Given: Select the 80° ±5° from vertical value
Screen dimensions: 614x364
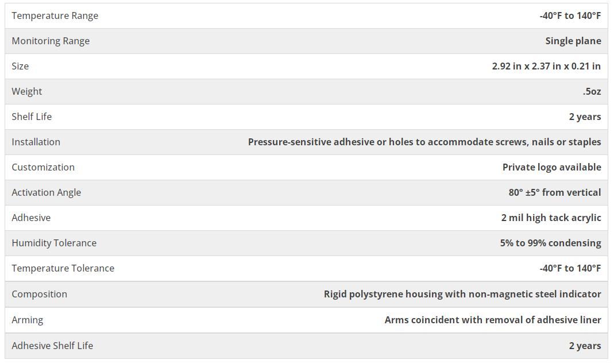Looking at the screenshot, I should pos(554,192).
